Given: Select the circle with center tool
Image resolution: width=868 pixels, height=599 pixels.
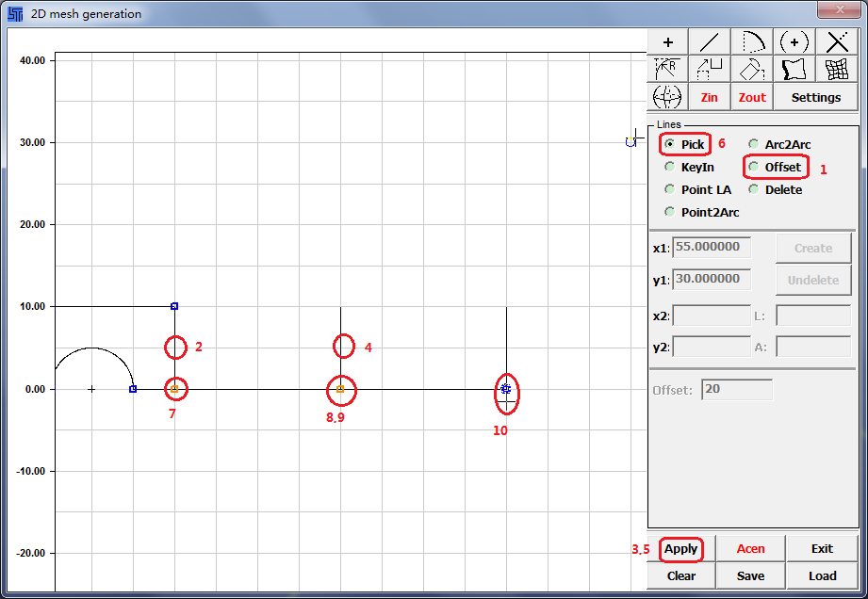Looking at the screenshot, I should pyautogui.click(x=794, y=42).
